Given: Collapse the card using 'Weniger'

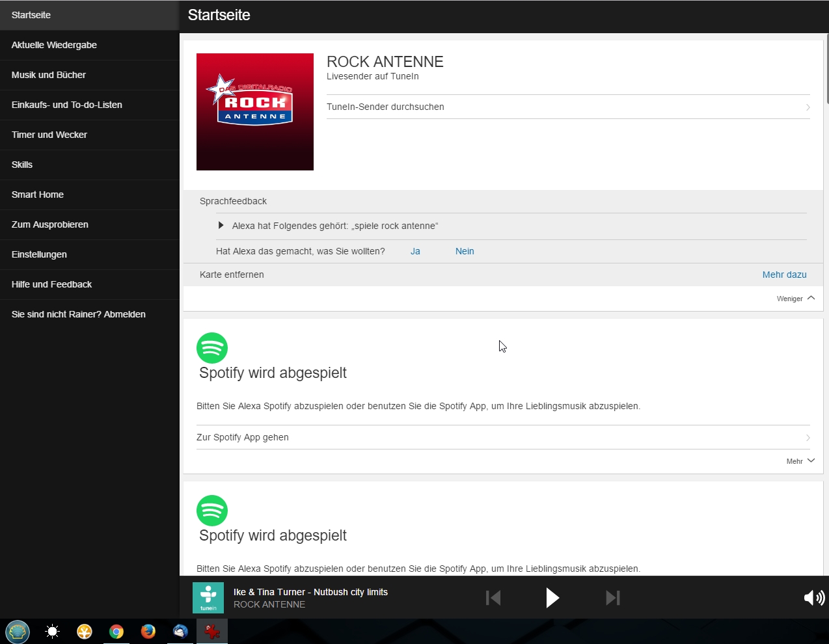Looking at the screenshot, I should tap(795, 299).
